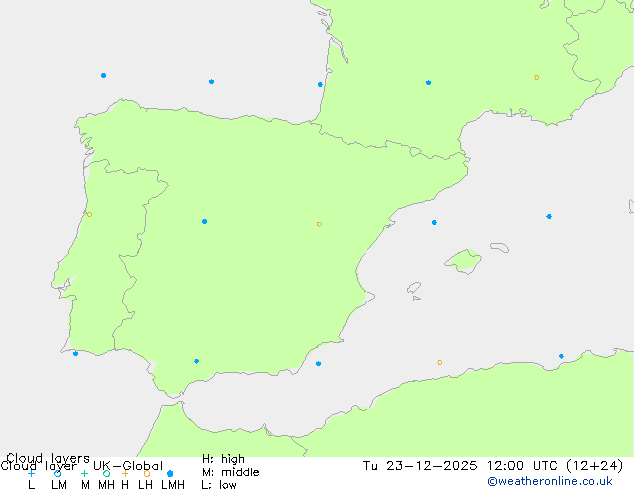Click the 'H: high' legend text

click(223, 459)
